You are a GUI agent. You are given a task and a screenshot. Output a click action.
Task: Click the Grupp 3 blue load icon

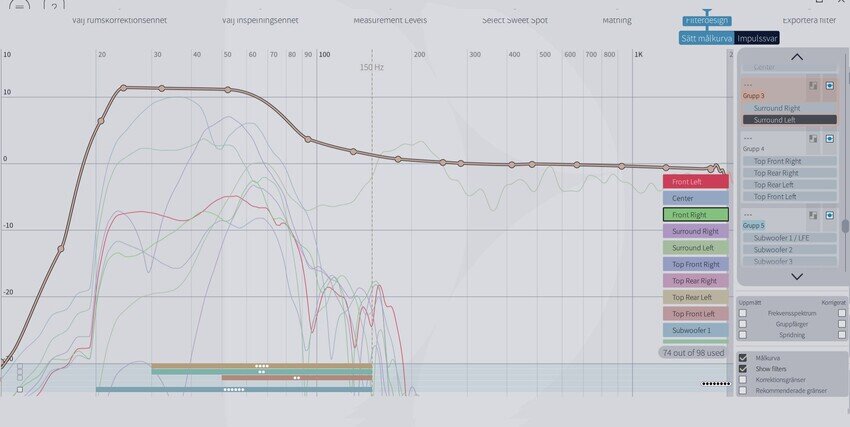[829, 86]
